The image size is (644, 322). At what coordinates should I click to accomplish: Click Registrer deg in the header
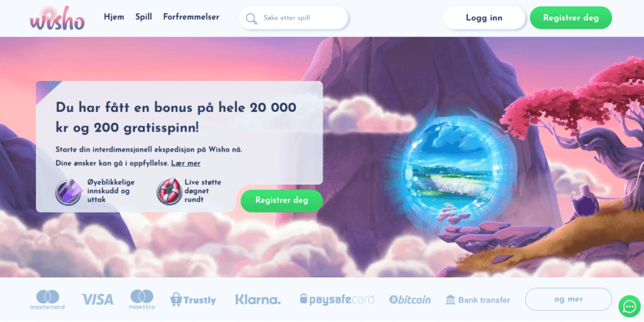click(571, 18)
